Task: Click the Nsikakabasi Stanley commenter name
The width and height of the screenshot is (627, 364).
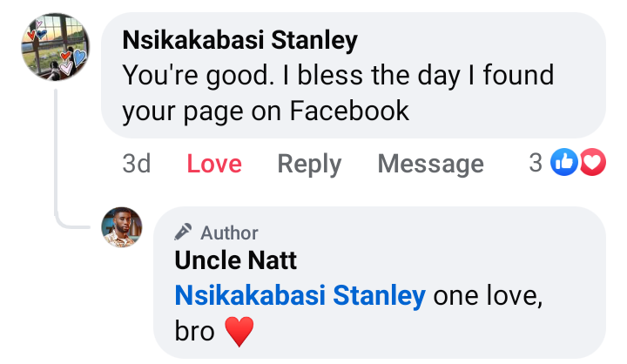Action: 239,41
